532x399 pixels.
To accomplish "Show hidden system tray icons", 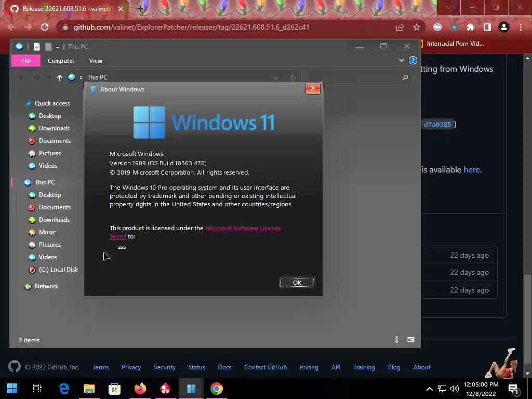I will (x=430, y=389).
